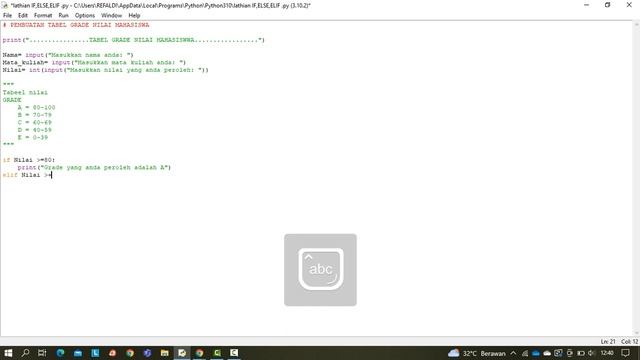Open the Format menu
This screenshot has height=360, width=640.
click(43, 16)
